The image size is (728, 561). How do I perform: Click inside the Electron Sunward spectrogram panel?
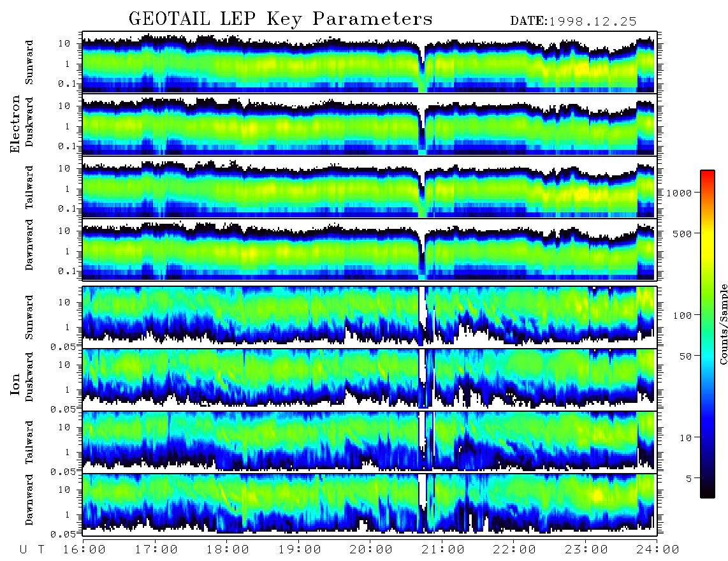[370, 62]
